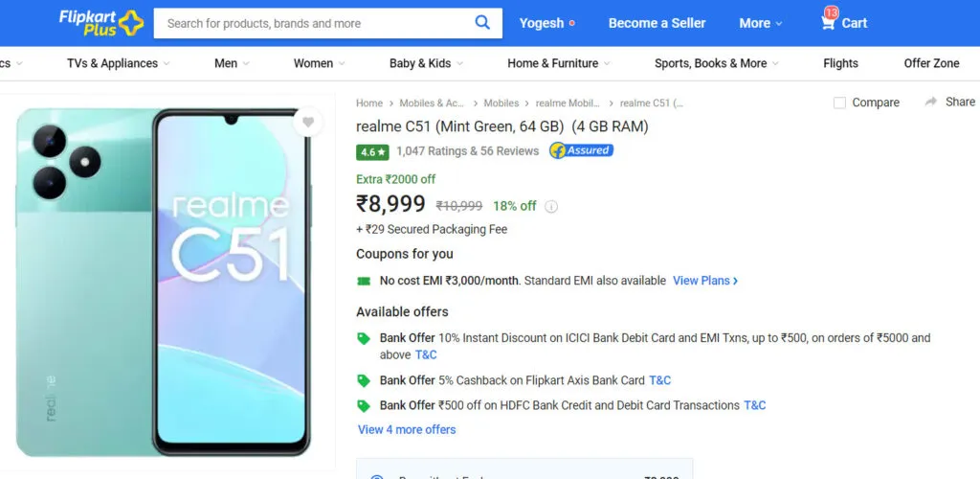The height and width of the screenshot is (479, 980).
Task: Tick the Compare checkbox
Action: click(839, 103)
